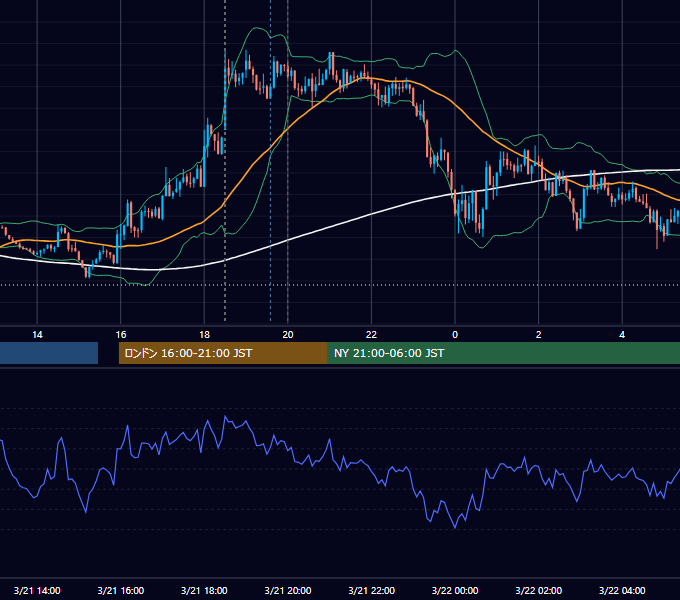This screenshot has width=680, height=600.
Task: Select the NY 21:00-06:00 JST session bar
Action: coord(503,353)
